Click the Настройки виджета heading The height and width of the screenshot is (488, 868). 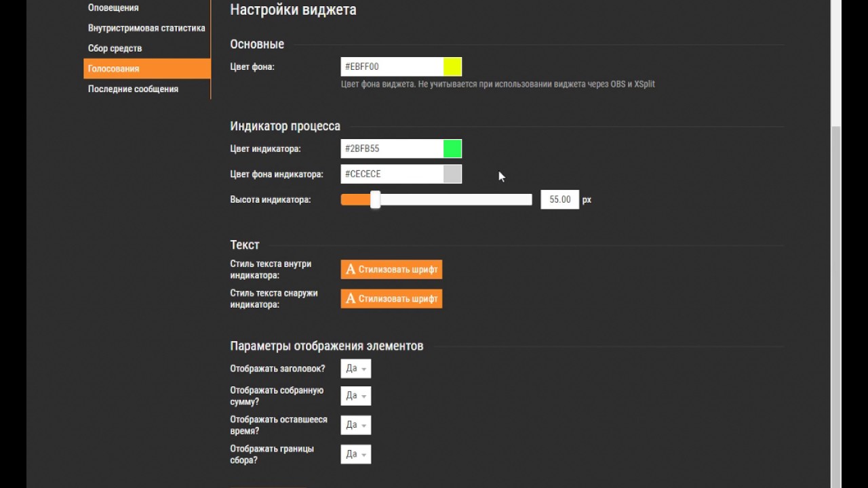tap(293, 9)
